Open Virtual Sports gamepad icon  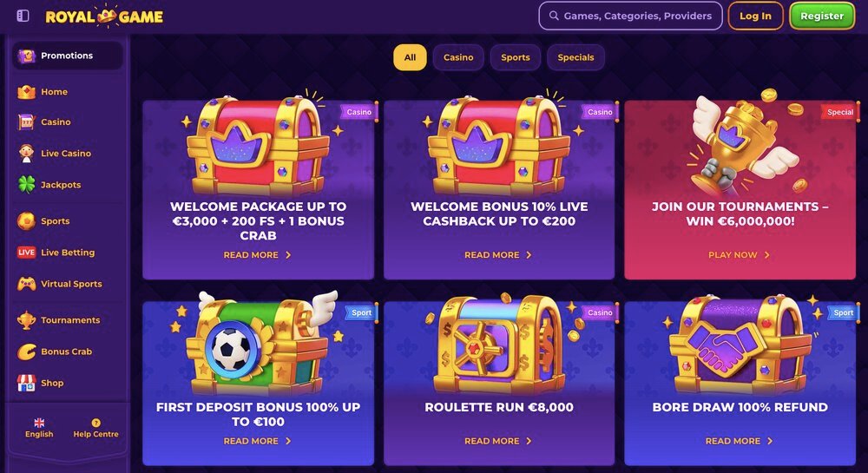point(26,284)
